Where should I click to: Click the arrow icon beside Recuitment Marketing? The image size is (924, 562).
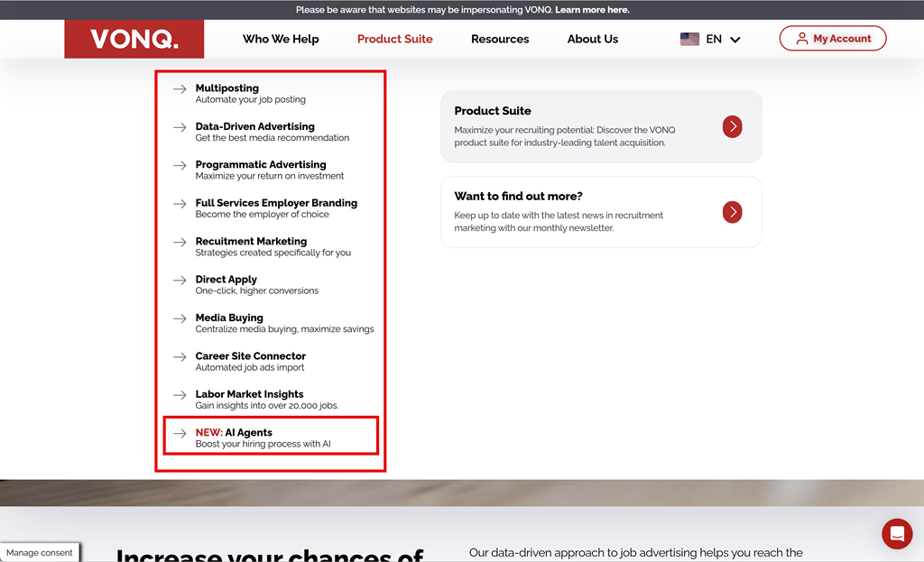pyautogui.click(x=180, y=242)
